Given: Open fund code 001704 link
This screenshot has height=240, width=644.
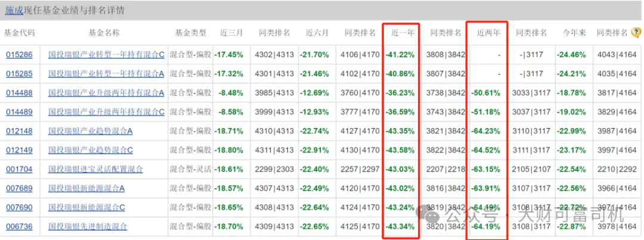Looking at the screenshot, I should coord(19,170).
